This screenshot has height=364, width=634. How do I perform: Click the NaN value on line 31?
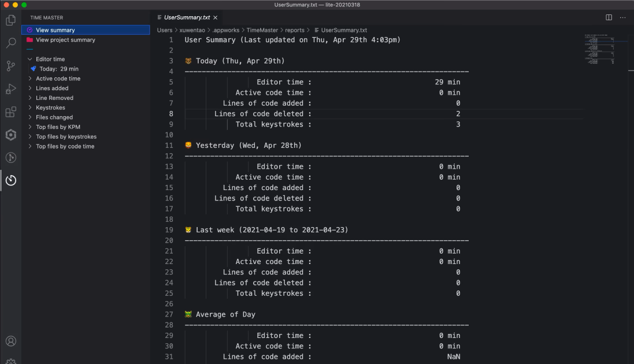(454, 356)
